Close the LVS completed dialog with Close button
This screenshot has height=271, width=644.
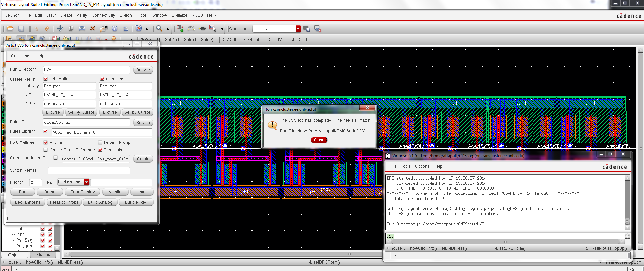point(319,140)
